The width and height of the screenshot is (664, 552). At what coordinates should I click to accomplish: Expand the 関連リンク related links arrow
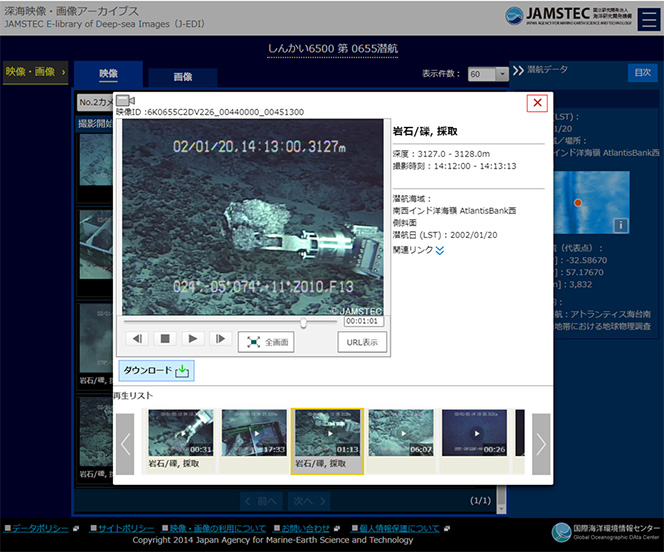tap(440, 251)
